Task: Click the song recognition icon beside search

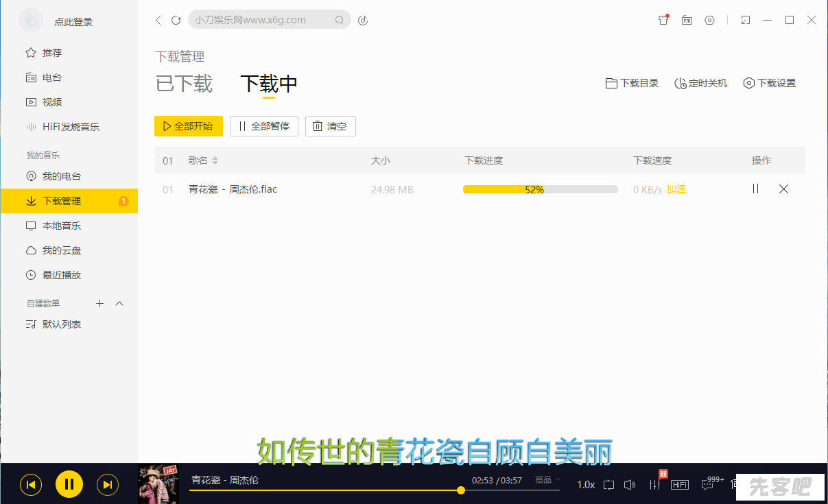Action: pos(363,21)
